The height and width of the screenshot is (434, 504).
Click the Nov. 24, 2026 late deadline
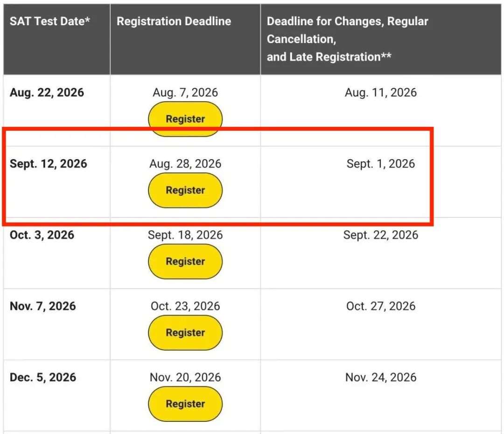tap(381, 378)
